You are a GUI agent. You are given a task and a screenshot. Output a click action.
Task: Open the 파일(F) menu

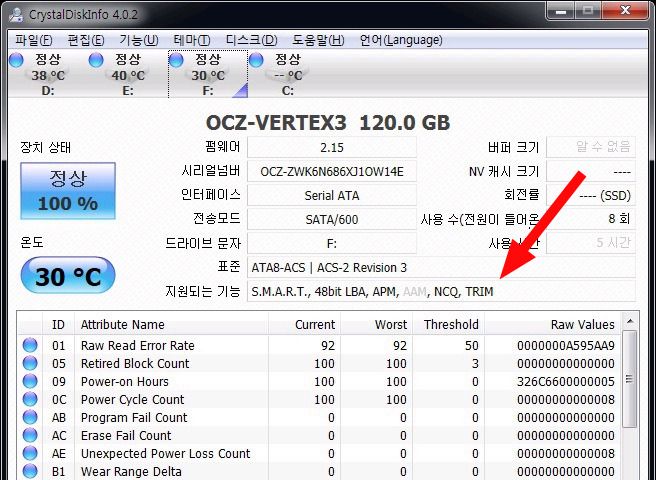pos(33,40)
